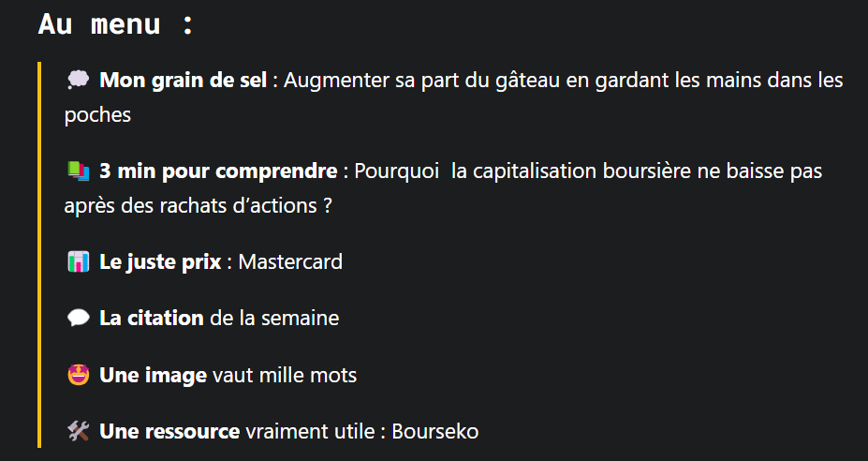Click the word 'poches' under first item
This screenshot has height=461, width=868.
pos(97,116)
